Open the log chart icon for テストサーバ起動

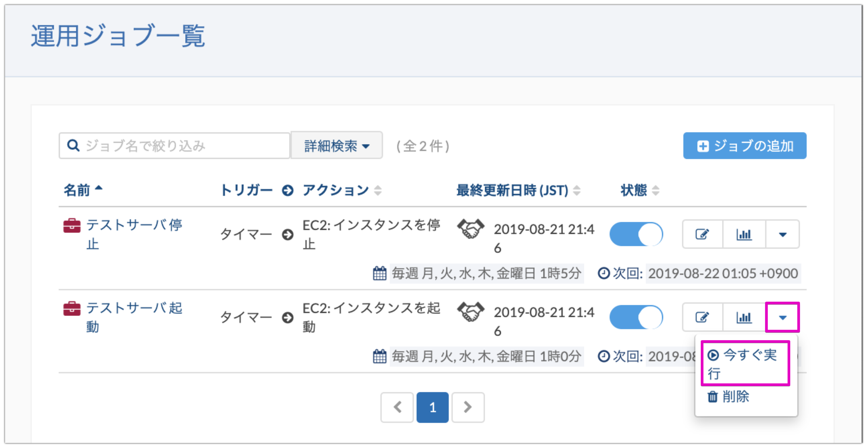(744, 317)
